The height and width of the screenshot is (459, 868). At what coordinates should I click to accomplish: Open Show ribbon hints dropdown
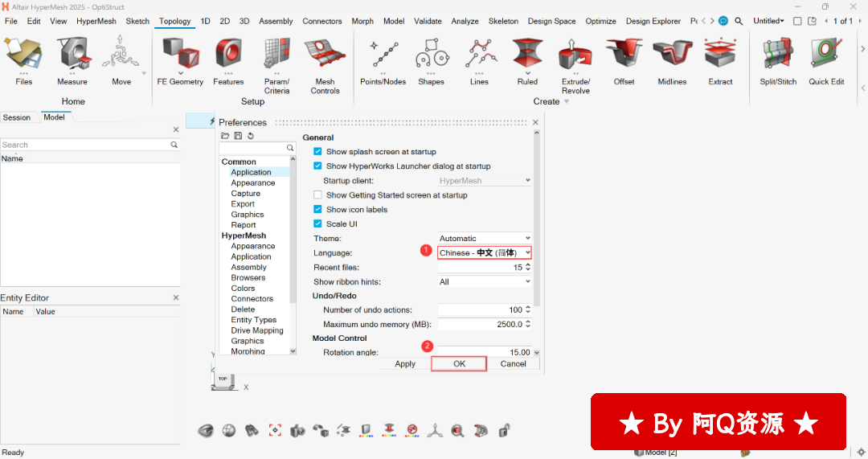pyautogui.click(x=485, y=281)
